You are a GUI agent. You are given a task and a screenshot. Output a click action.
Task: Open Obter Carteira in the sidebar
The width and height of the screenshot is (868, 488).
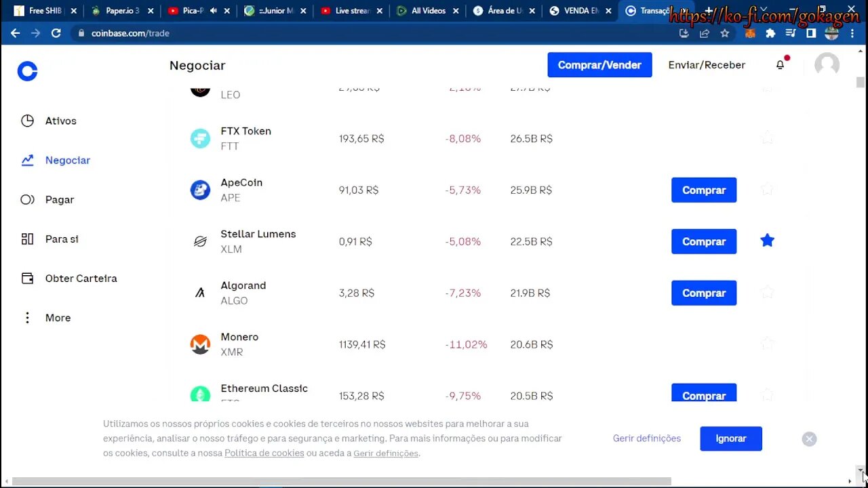click(68, 278)
